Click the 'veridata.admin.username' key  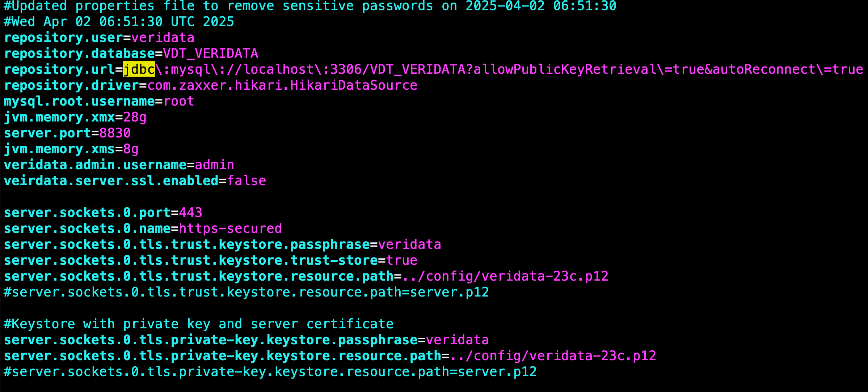tap(95, 165)
